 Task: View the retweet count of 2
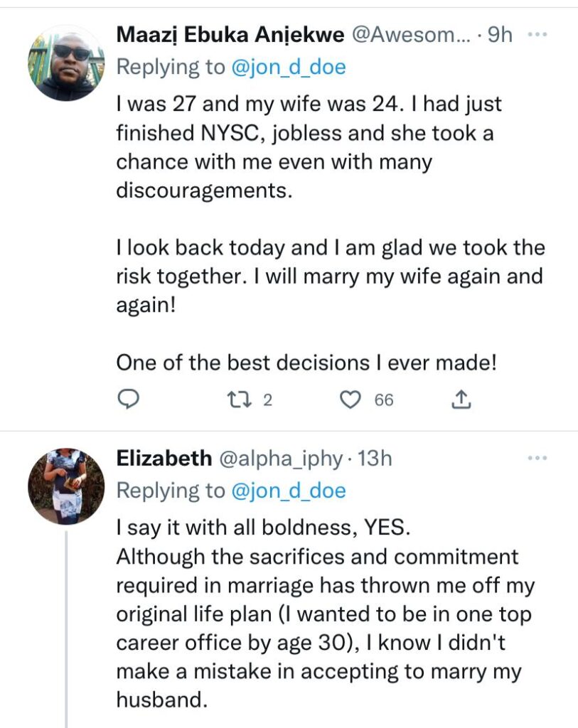tap(267, 400)
